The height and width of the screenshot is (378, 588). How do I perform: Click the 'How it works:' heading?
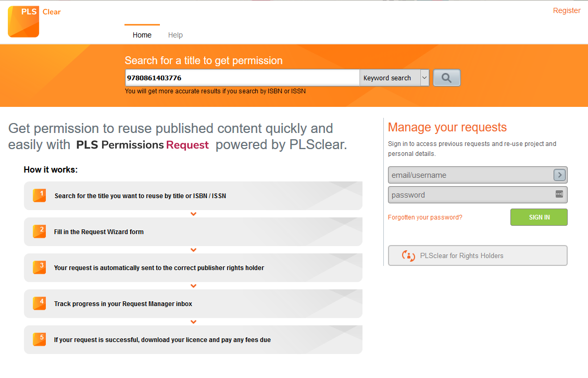51,169
